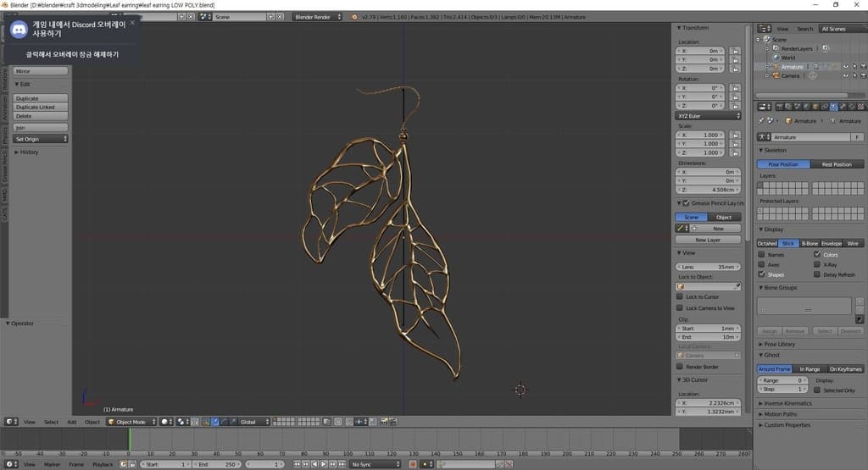Click the eyedropper in Lock to Object field

tap(737, 286)
